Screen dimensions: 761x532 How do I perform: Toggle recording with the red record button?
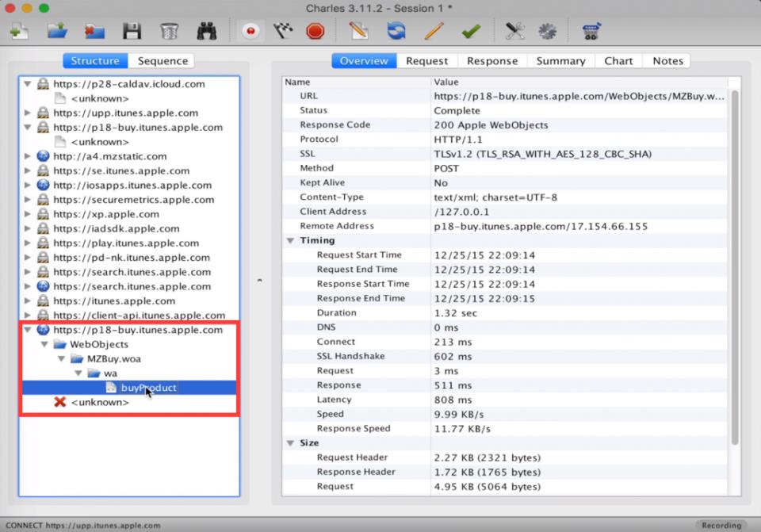(251, 32)
